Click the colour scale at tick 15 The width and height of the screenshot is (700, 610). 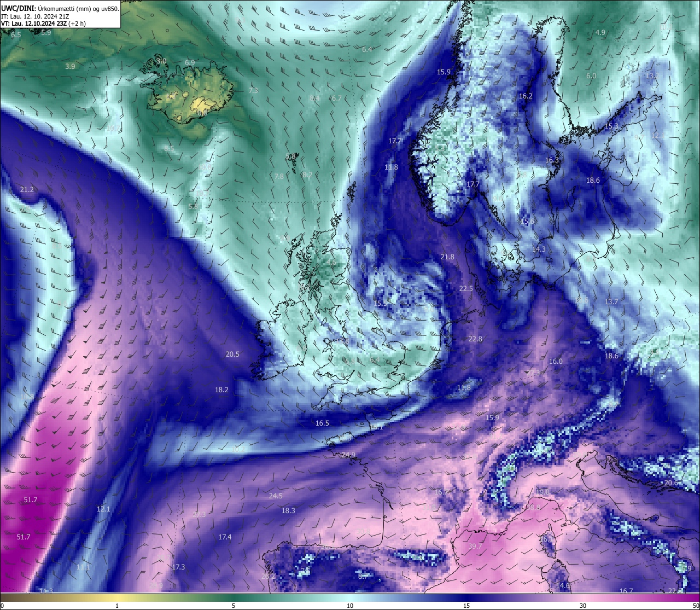466,606
